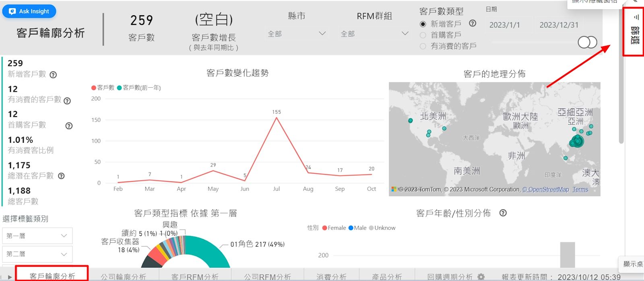Open the OpenStreetMap link on the map

[546, 190]
